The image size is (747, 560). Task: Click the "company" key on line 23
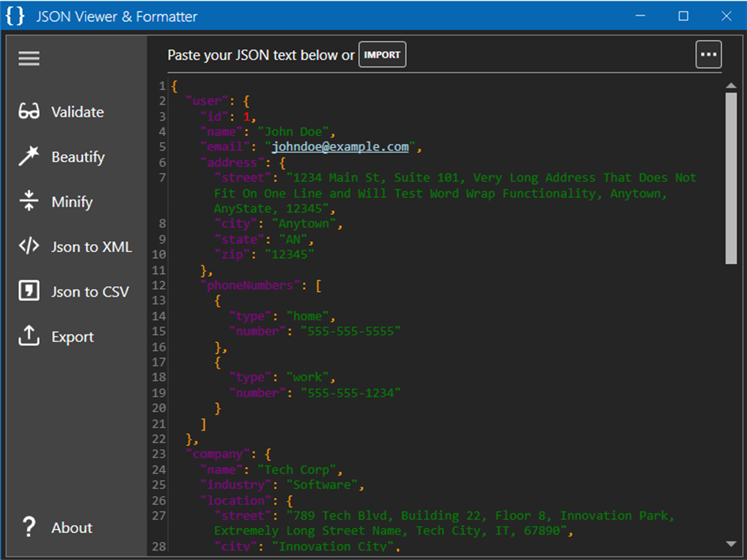point(218,454)
